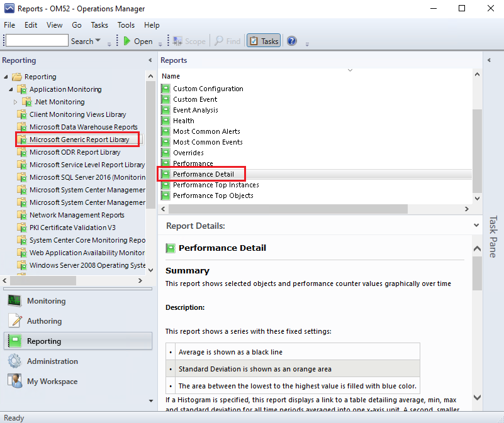
Task: Click Custom Configuration report icon
Action: coord(165,89)
